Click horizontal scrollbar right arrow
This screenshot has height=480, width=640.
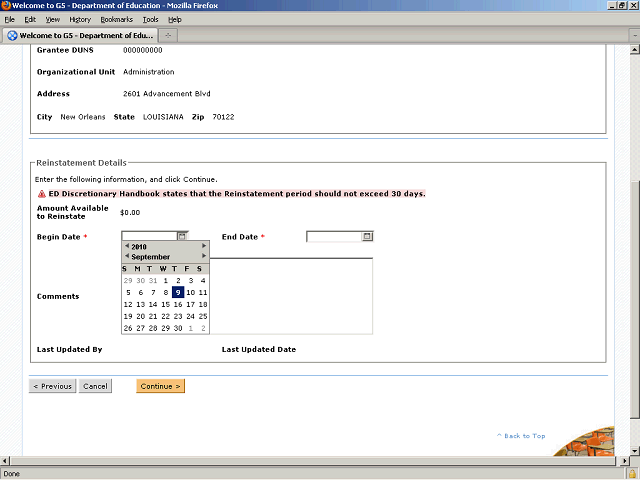(x=624, y=461)
